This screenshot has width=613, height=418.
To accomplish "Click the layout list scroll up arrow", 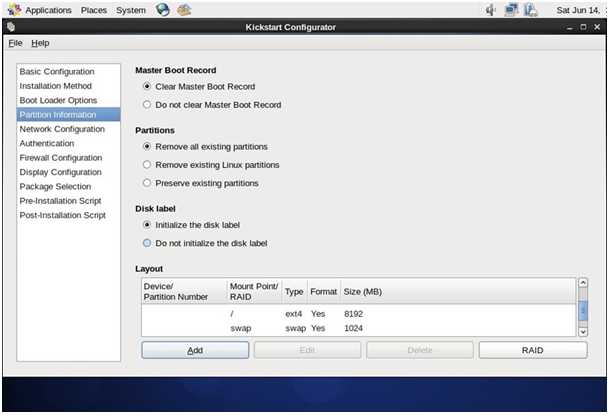I will point(583,283).
